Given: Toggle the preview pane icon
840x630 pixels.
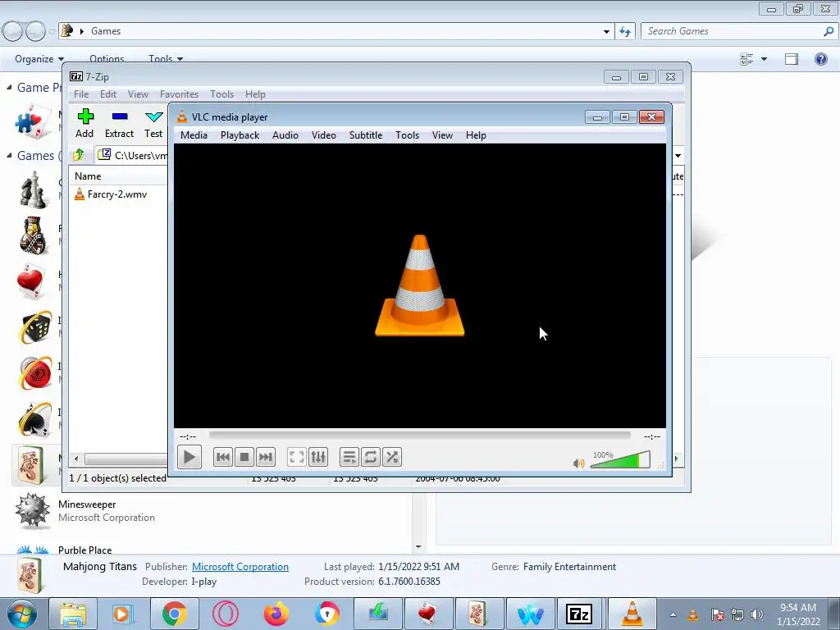Looking at the screenshot, I should click(792, 59).
